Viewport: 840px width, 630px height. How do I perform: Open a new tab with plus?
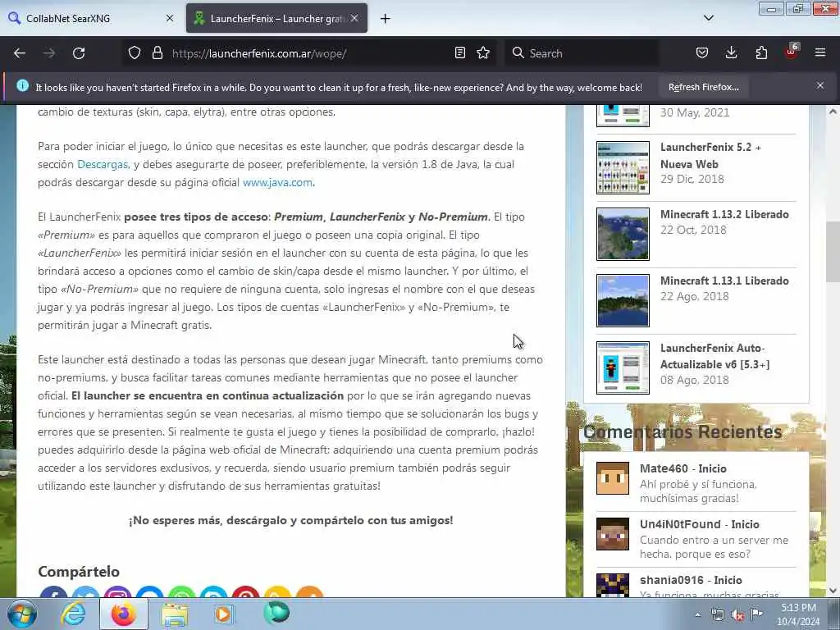[x=386, y=19]
